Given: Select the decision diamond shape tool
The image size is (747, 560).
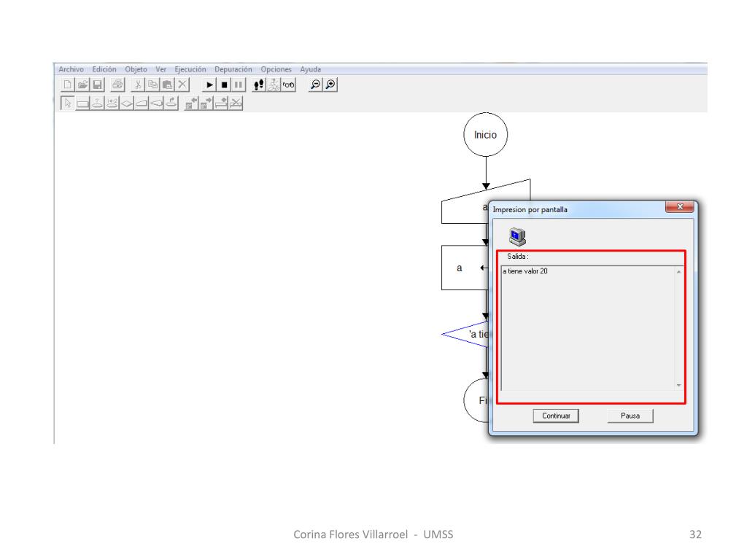Looking at the screenshot, I should [127, 104].
